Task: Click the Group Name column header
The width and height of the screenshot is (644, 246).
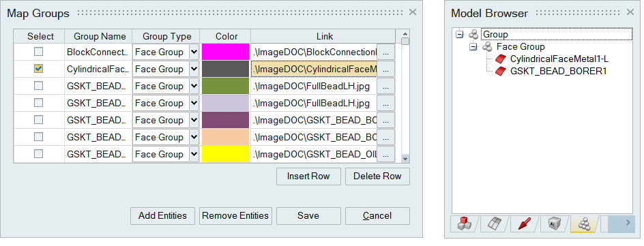Action: pyautogui.click(x=98, y=37)
